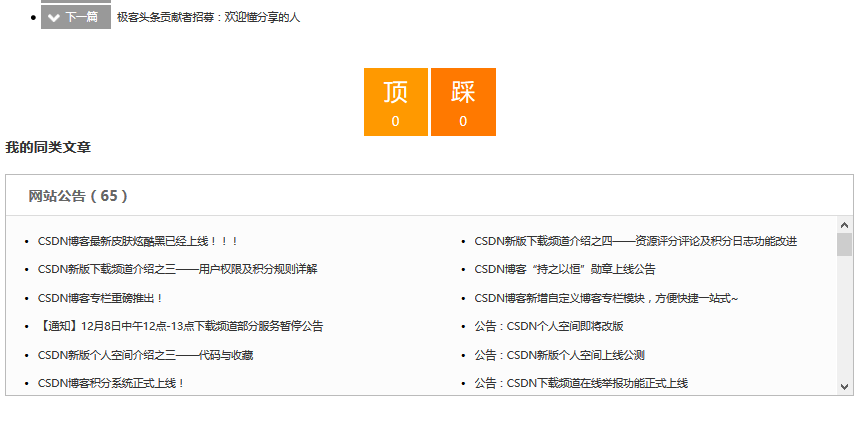Screen dimensions: 862x428
Task: Open CSDN博客专栏重磅推出 article
Action: tap(100, 298)
